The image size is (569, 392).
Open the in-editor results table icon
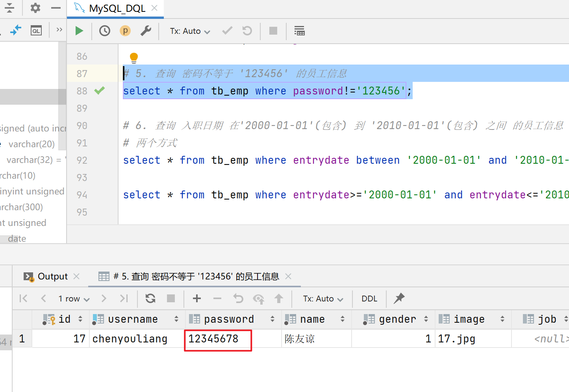coord(299,31)
